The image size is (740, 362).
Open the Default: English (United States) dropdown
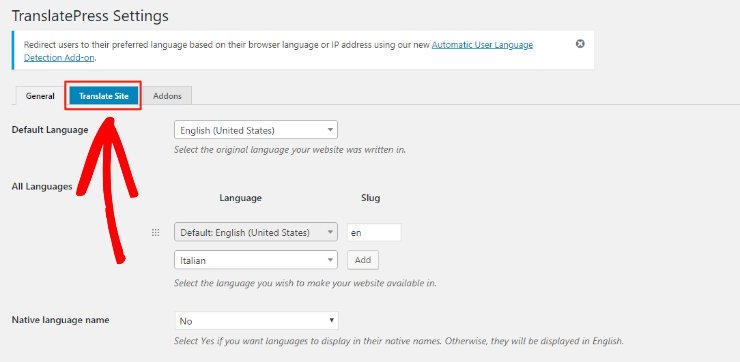pos(256,232)
